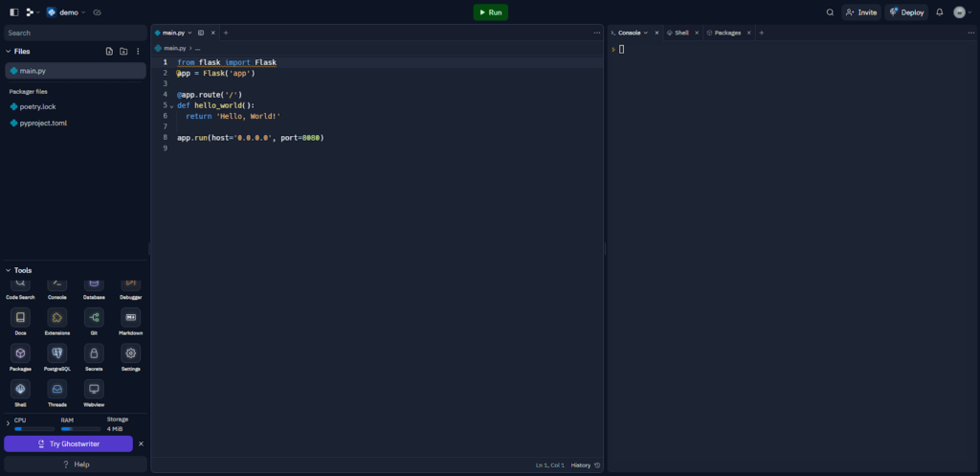Open the notifications bell

[940, 12]
